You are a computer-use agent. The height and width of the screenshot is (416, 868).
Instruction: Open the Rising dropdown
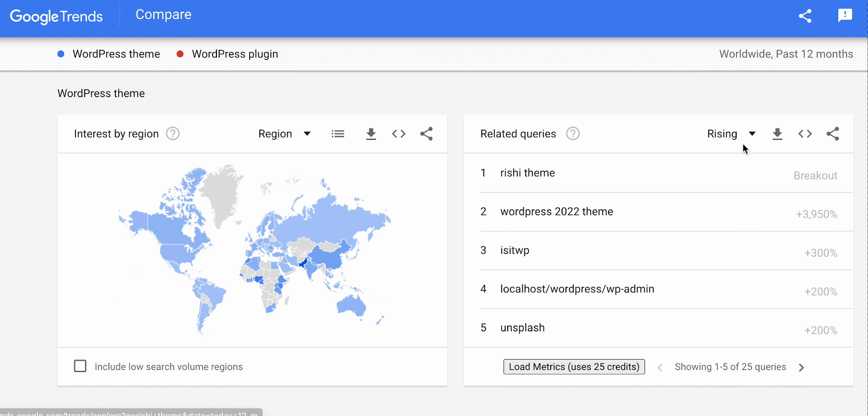point(731,134)
